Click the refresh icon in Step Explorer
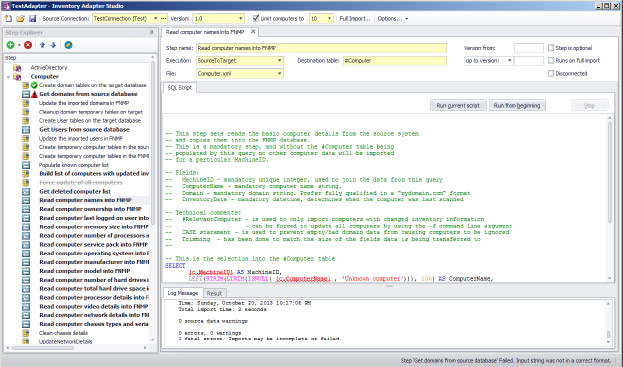The image size is (623, 367). [x=68, y=45]
